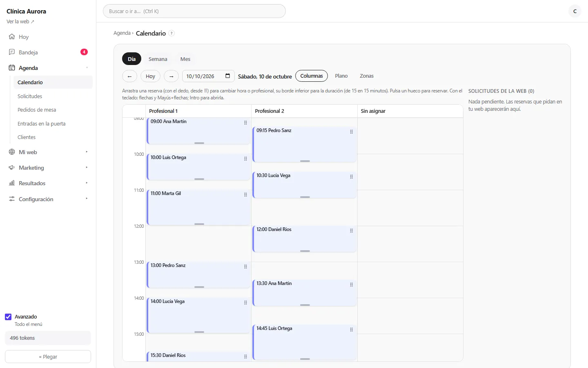The width and height of the screenshot is (588, 368).
Task: Click the resize bar of 13:00 Pedro Sanz
Action: point(199,287)
